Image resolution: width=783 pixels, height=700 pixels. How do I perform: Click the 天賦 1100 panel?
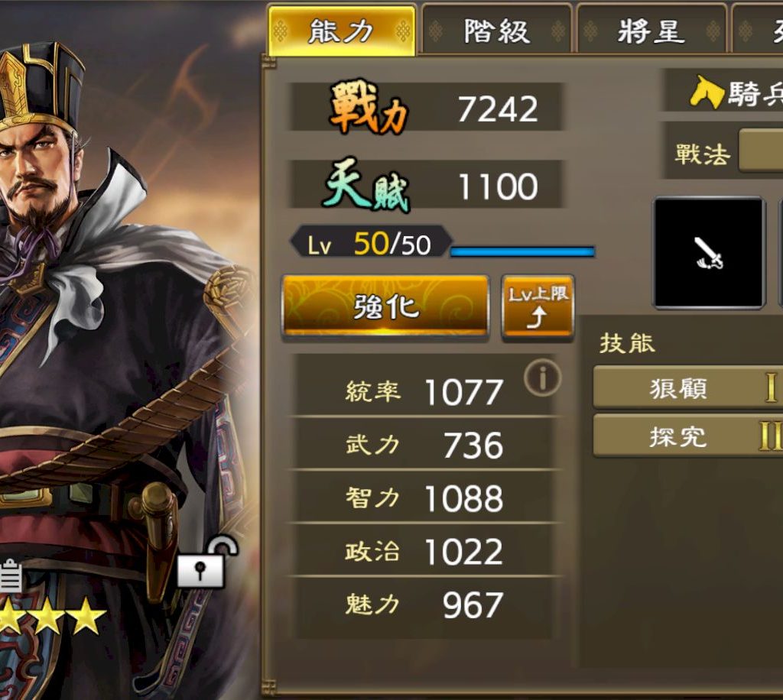click(x=426, y=185)
